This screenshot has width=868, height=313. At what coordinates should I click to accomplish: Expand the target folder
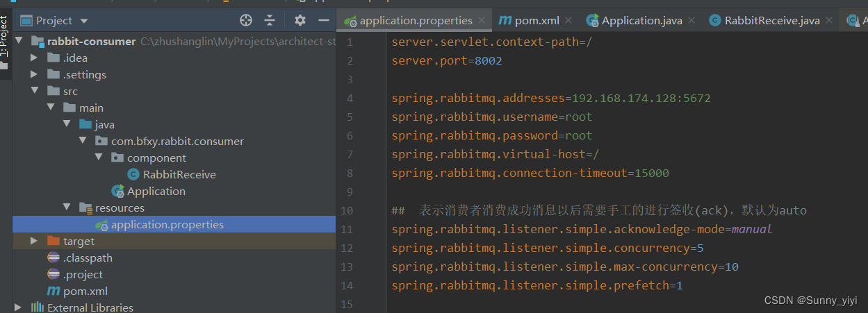[x=34, y=241]
